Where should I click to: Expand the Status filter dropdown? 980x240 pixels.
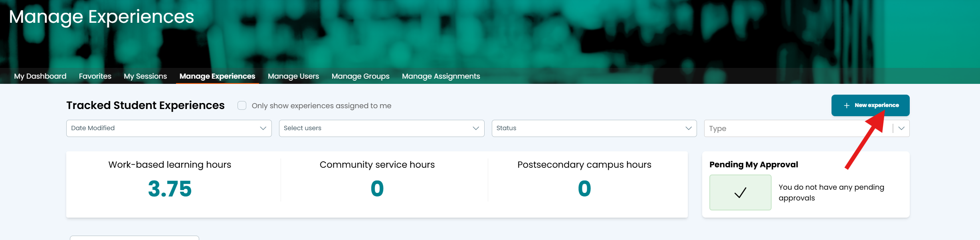coord(594,128)
